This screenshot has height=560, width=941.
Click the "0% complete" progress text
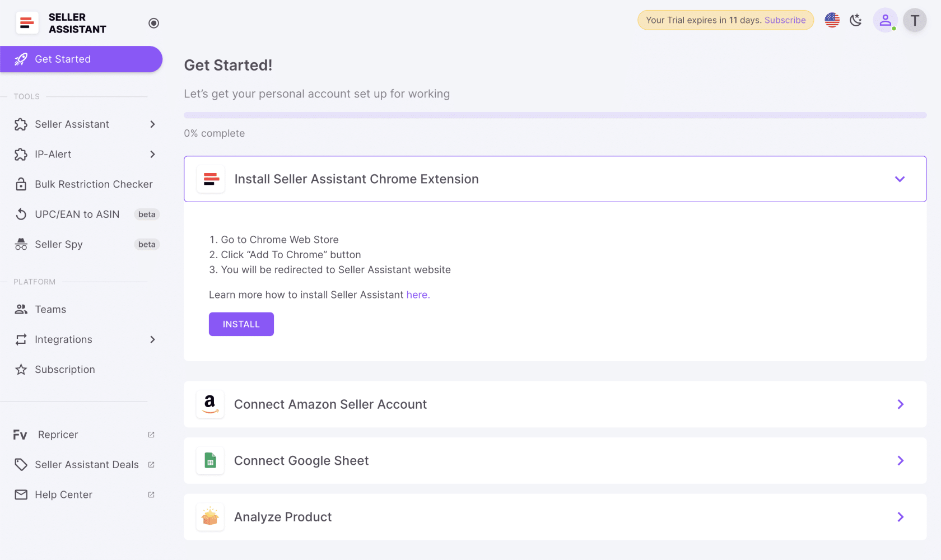click(215, 133)
